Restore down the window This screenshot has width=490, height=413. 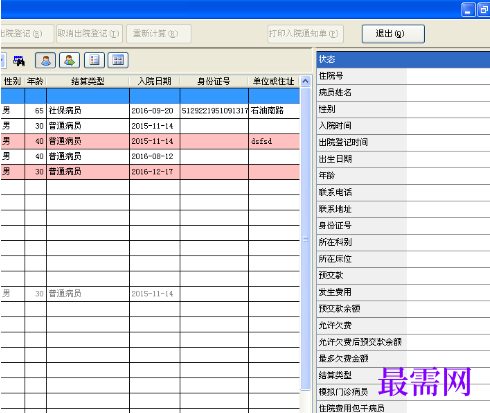483,9
